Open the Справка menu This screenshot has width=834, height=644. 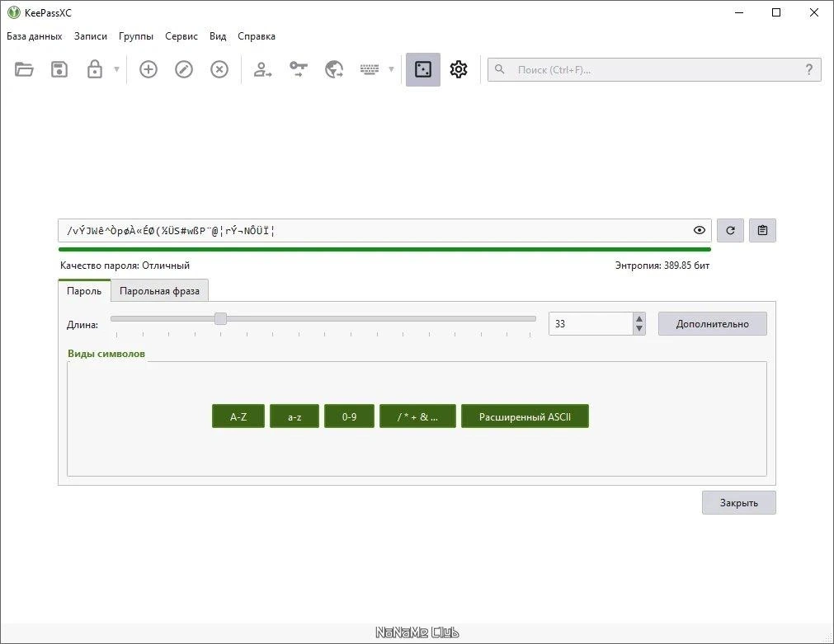(x=257, y=36)
